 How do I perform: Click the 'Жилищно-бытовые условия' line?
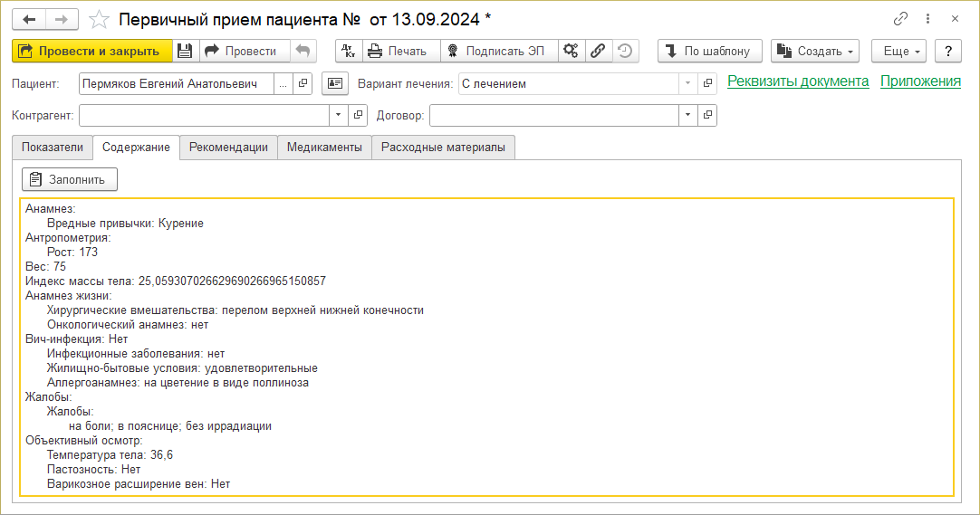(x=182, y=368)
